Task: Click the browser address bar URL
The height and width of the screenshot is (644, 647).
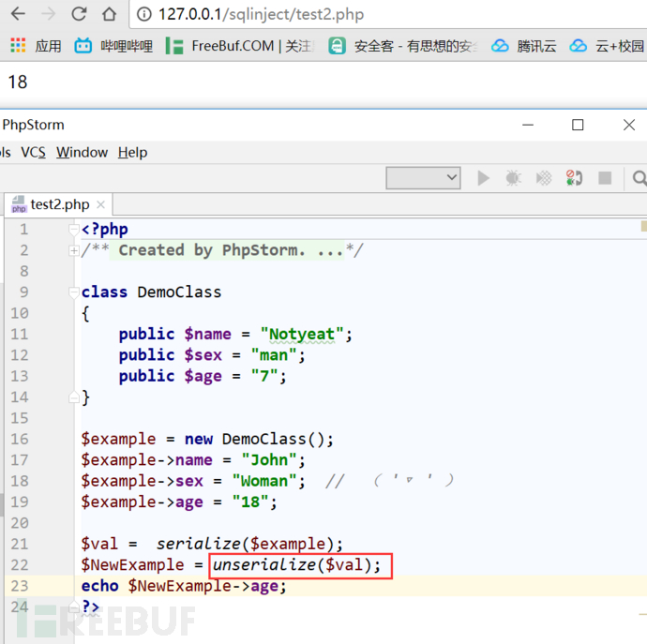Action: pyautogui.click(x=261, y=15)
